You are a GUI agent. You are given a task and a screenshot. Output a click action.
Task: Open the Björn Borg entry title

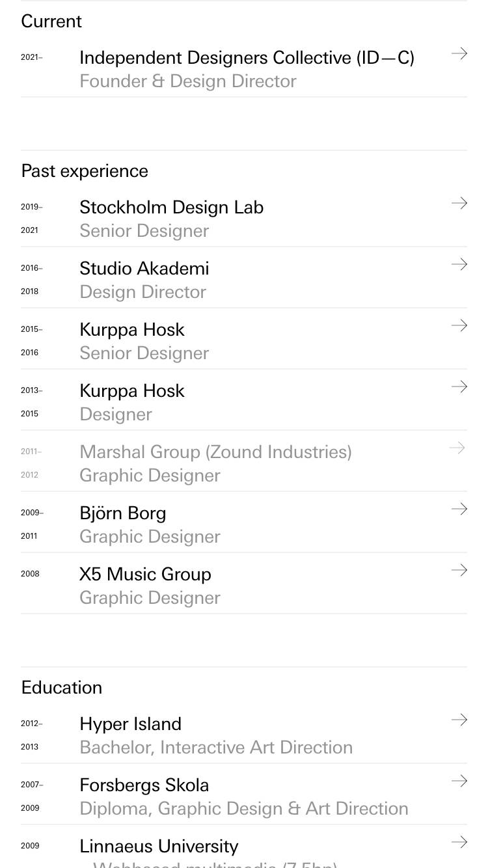(x=123, y=513)
